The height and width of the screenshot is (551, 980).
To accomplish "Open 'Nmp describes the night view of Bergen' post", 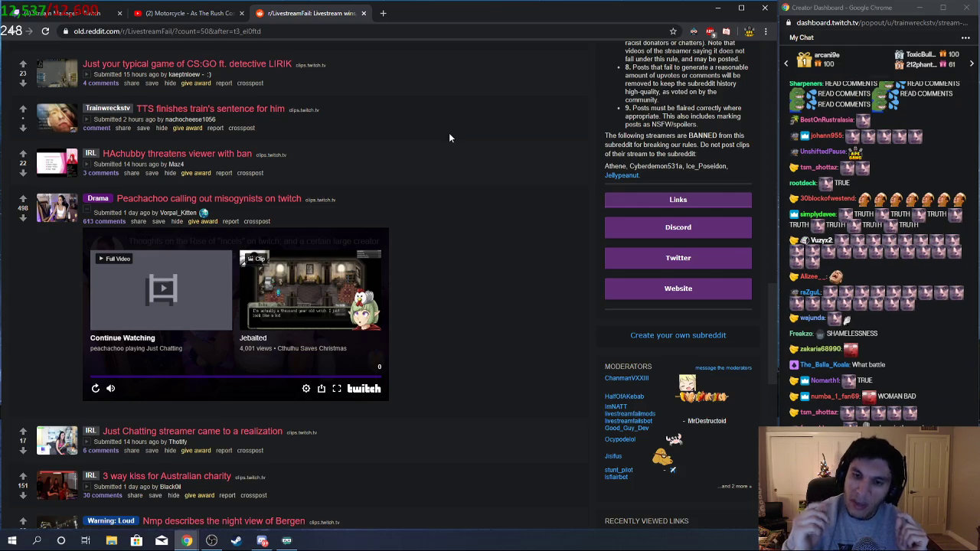I will click(224, 521).
